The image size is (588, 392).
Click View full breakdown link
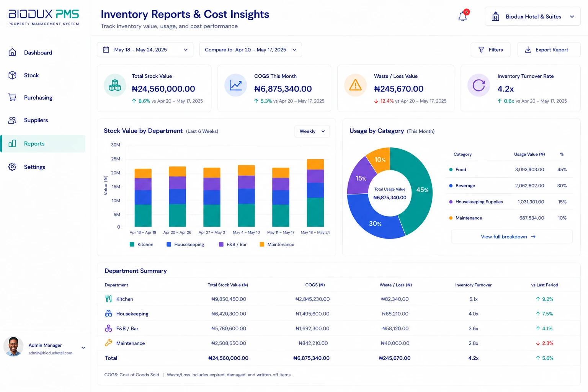point(512,237)
